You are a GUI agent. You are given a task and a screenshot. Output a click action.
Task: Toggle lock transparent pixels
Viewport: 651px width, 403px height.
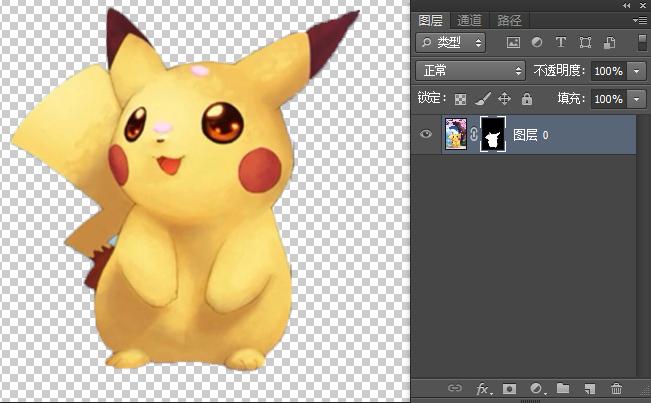point(460,99)
